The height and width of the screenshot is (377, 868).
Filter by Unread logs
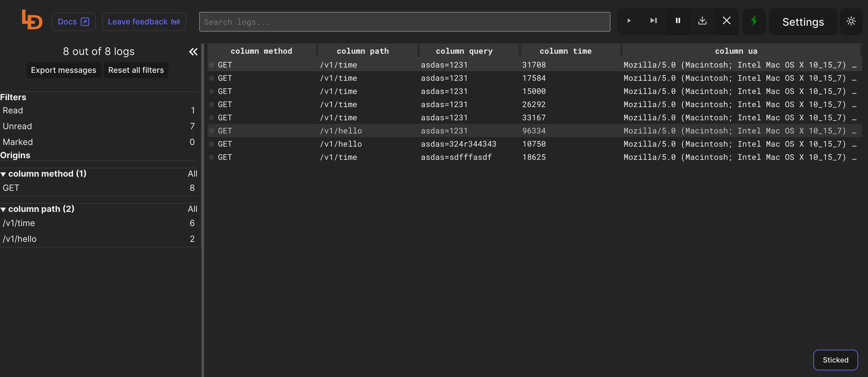pos(17,126)
